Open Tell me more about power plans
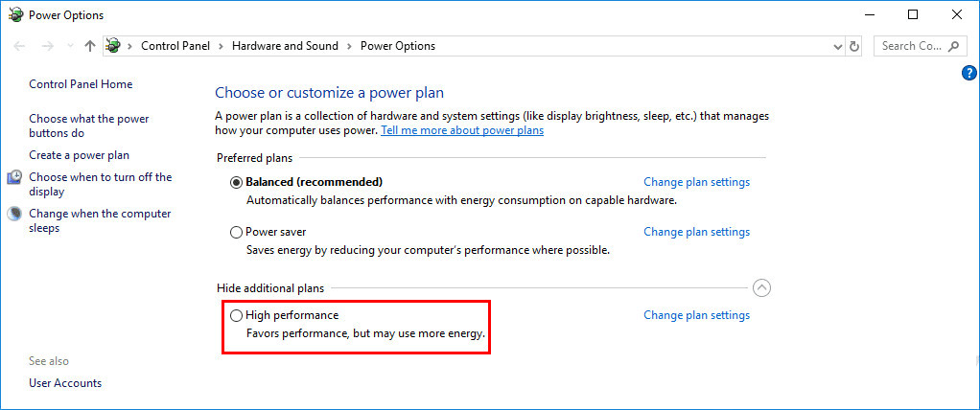The height and width of the screenshot is (410, 980). click(462, 130)
